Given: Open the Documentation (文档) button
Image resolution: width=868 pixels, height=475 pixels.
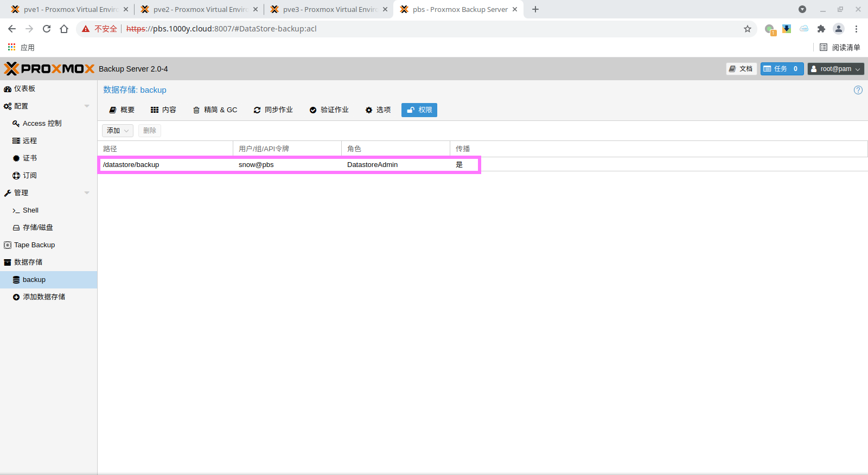Looking at the screenshot, I should pyautogui.click(x=741, y=69).
